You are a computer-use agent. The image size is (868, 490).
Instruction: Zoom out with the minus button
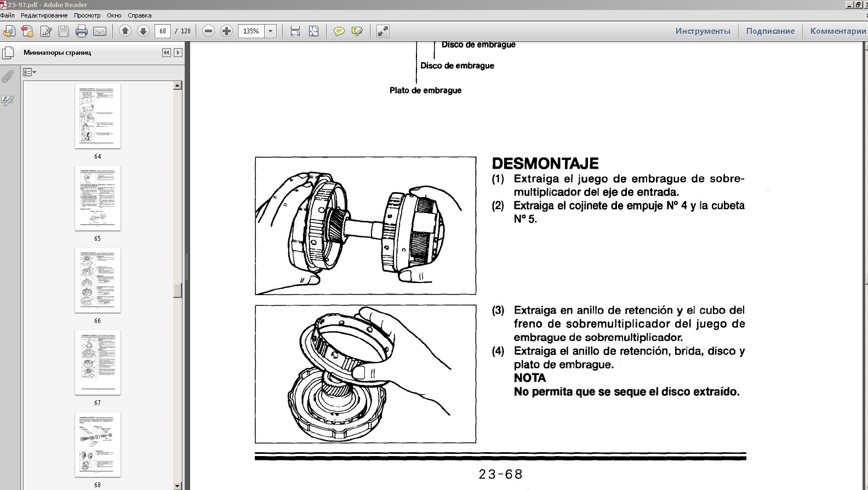[x=208, y=31]
